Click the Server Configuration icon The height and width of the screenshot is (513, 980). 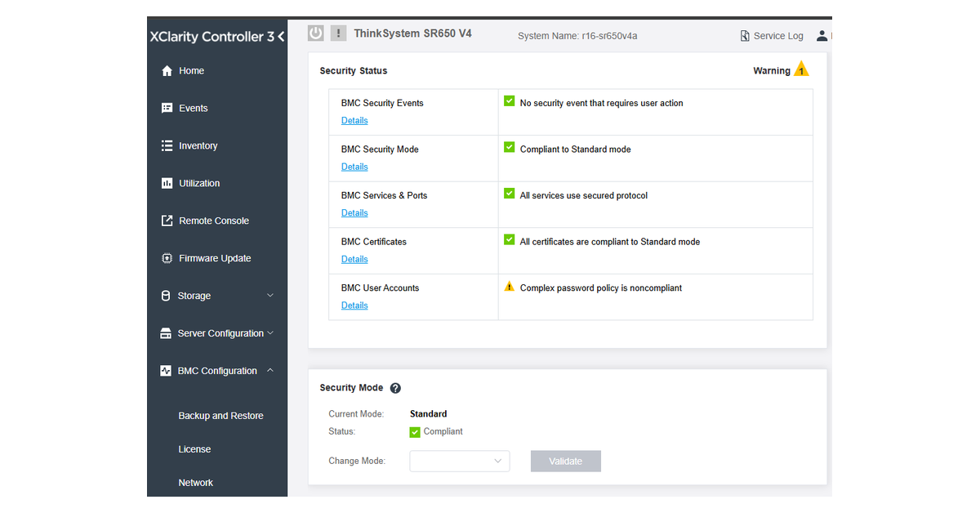pyautogui.click(x=166, y=333)
